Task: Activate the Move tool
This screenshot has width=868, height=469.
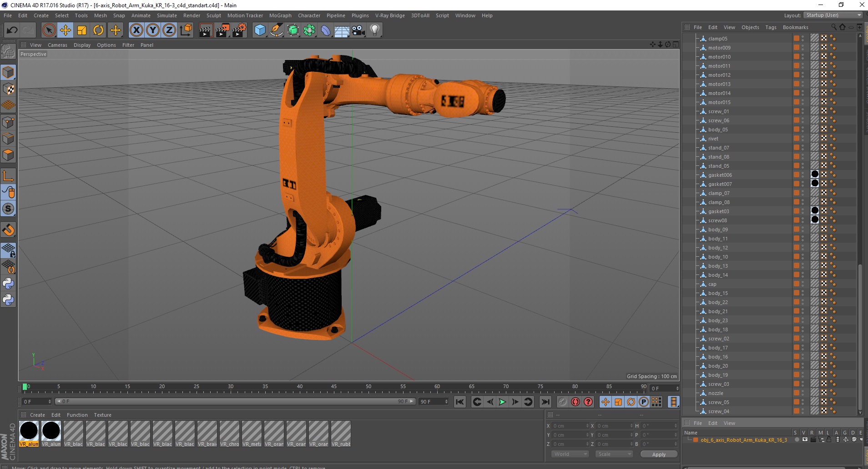Action: [66, 30]
